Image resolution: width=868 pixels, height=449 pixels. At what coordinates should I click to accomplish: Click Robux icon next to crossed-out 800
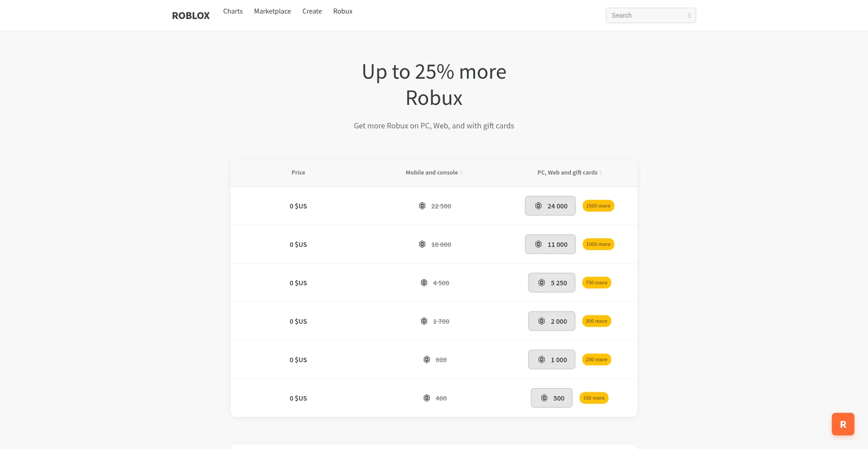[427, 359]
